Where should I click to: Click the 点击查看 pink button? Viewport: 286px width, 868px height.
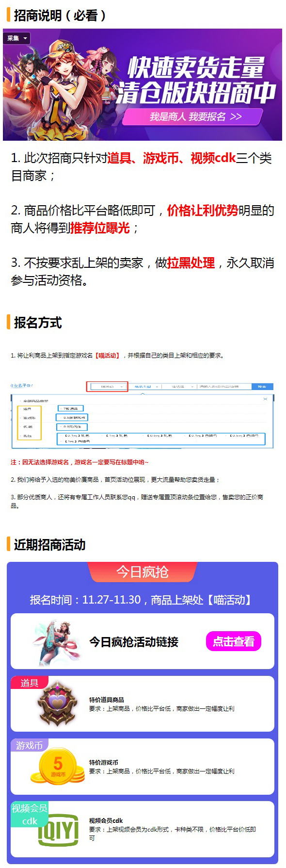pos(234,641)
